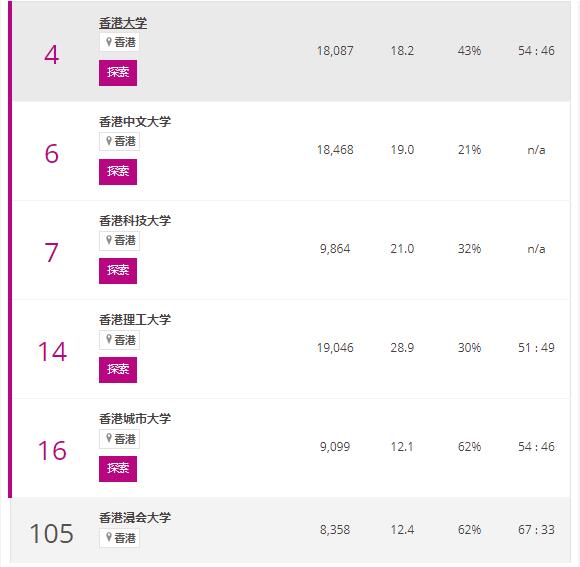The image size is (580, 567).
Task: Click the location pin icon for 香港大学
Action: [x=109, y=42]
